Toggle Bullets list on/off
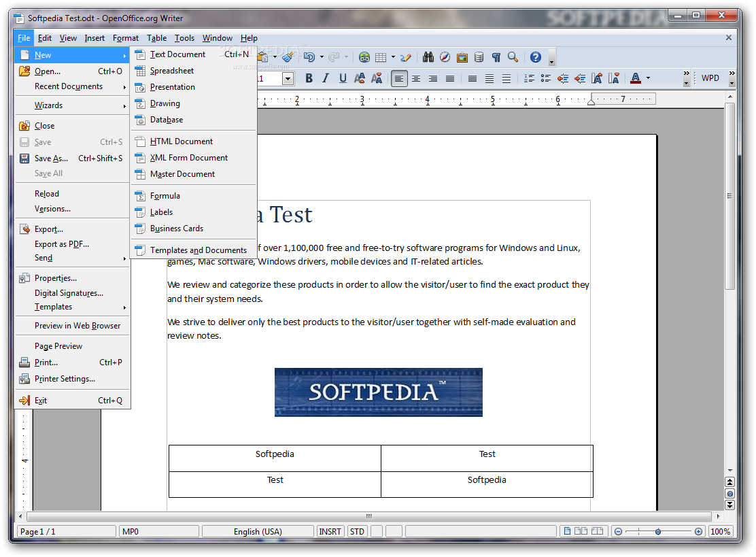Screen dimensions: 756x557 pos(546,78)
